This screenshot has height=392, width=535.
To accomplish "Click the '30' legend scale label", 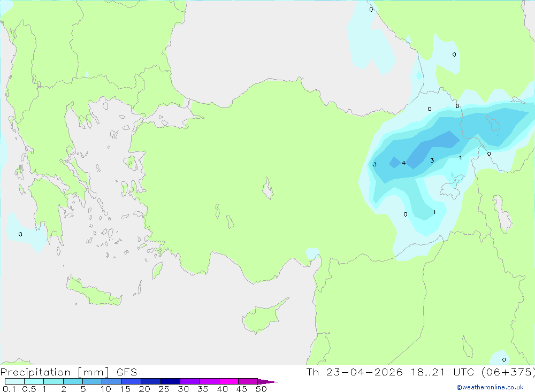I will (183, 389).
